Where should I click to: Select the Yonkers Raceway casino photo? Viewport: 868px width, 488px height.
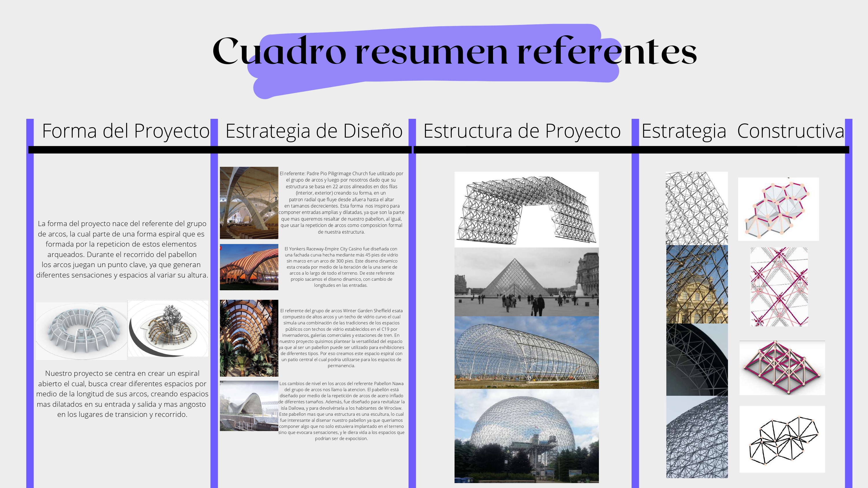click(x=249, y=267)
